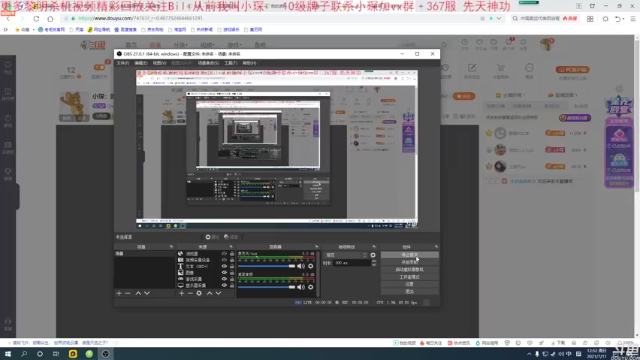Image resolution: width=640 pixels, height=360 pixels.
Task: Move selected source up with arrow icon
Action: 209,293
